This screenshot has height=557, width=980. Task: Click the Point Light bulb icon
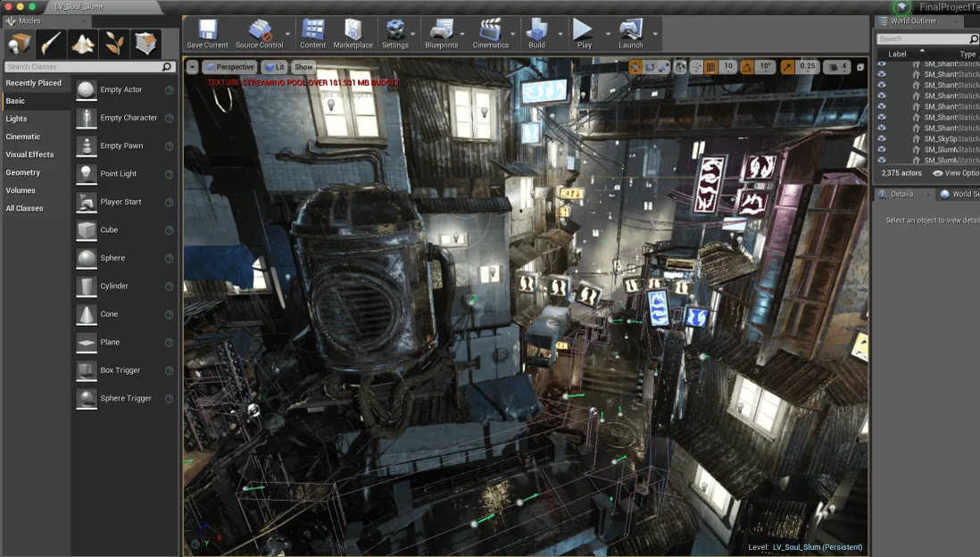point(87,174)
